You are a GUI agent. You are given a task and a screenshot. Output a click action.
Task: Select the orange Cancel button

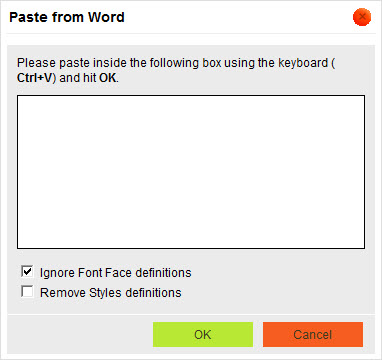[x=313, y=334]
